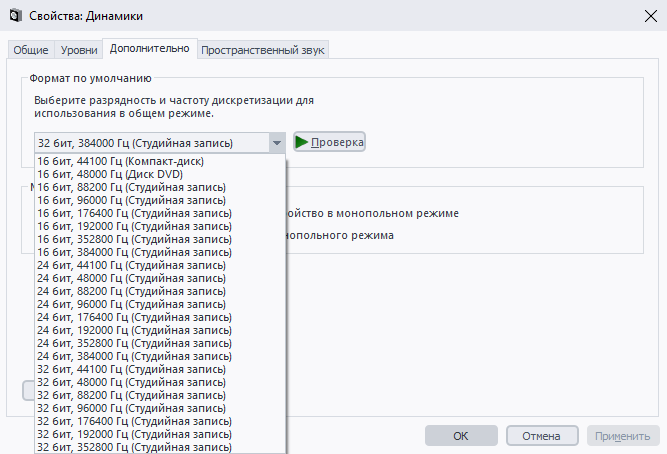
Task: Click the speaker icon in the title bar
Action: point(16,16)
